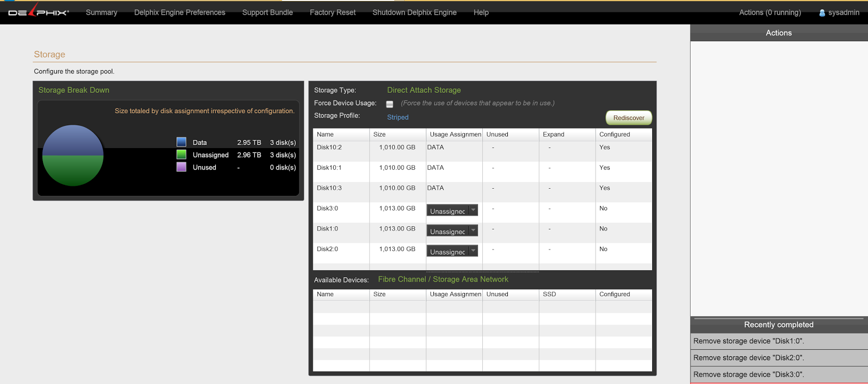Select the Disk10:1 row name
The image size is (868, 384).
coord(329,168)
